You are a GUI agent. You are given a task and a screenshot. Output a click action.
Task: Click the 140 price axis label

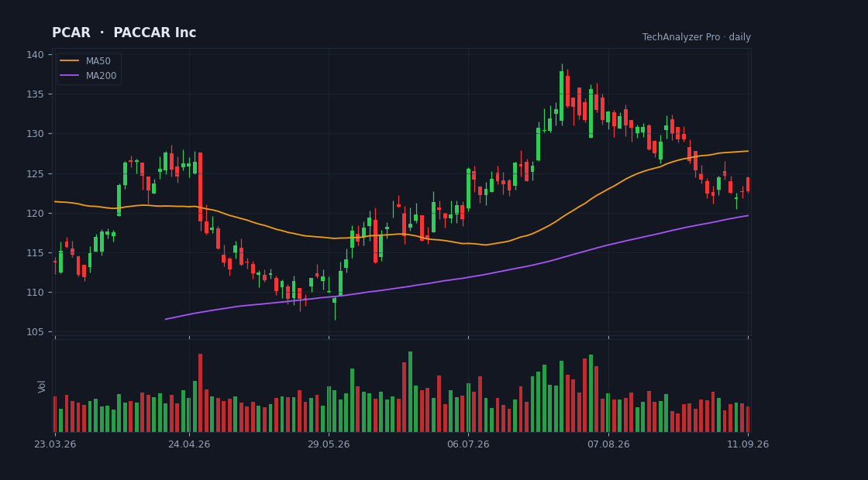tap(35, 54)
